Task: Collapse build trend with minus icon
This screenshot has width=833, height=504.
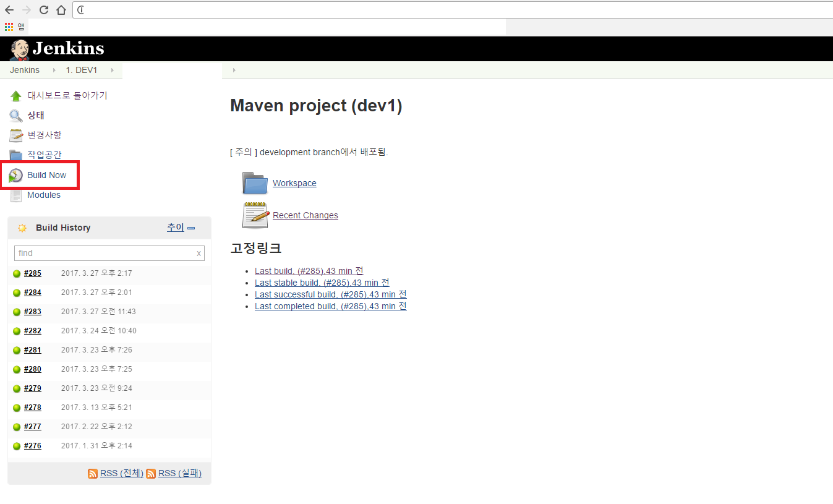Action: (x=191, y=228)
